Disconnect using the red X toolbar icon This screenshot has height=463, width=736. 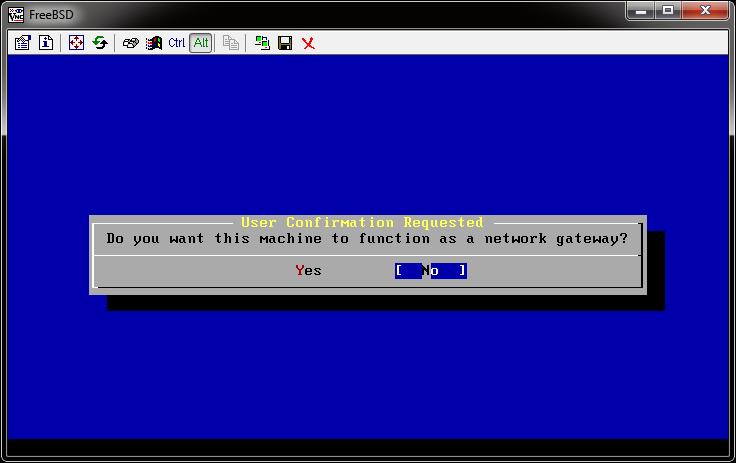[x=308, y=43]
